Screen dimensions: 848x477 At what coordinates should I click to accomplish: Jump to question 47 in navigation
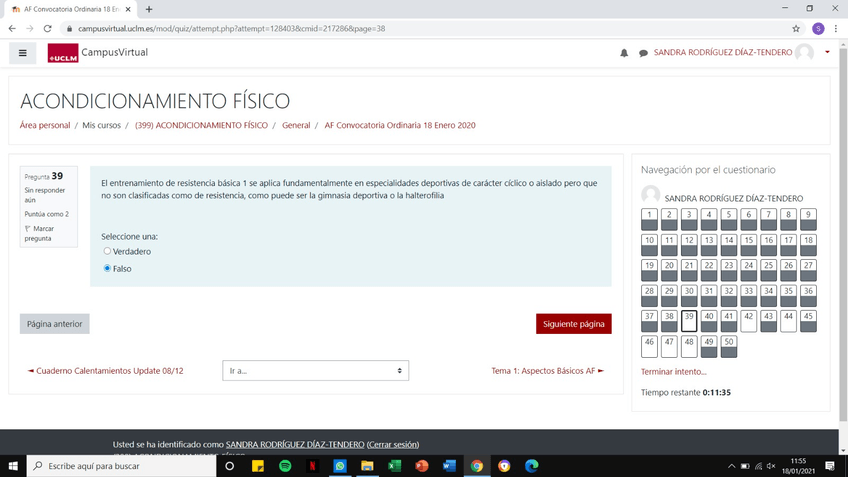point(669,346)
